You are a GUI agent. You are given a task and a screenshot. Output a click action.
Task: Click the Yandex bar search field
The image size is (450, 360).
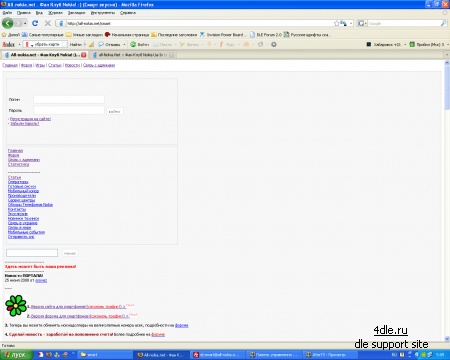(46, 44)
